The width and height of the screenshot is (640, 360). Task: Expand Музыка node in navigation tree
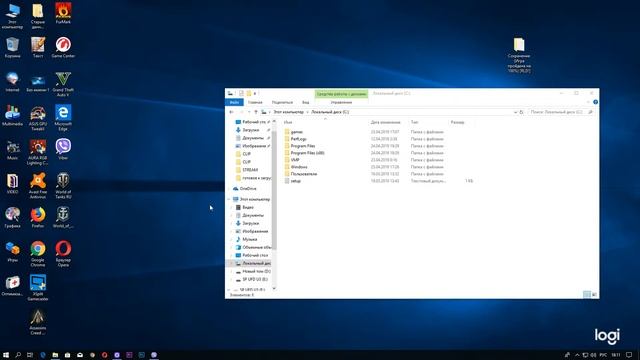coord(232,239)
